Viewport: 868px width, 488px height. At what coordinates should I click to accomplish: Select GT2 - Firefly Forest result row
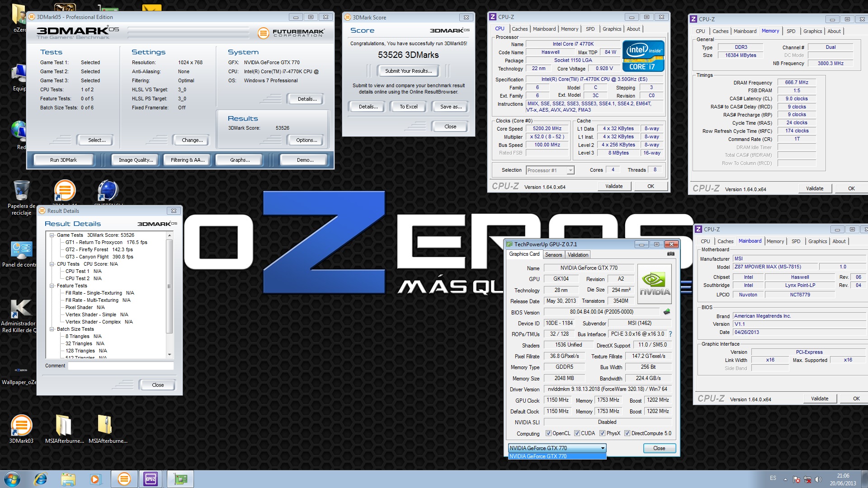(x=99, y=249)
